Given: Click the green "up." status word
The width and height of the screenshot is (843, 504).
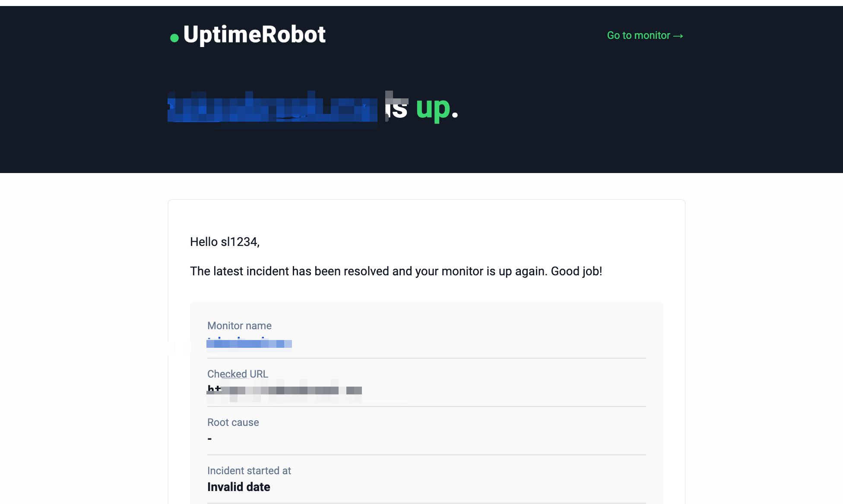Looking at the screenshot, I should tap(437, 108).
